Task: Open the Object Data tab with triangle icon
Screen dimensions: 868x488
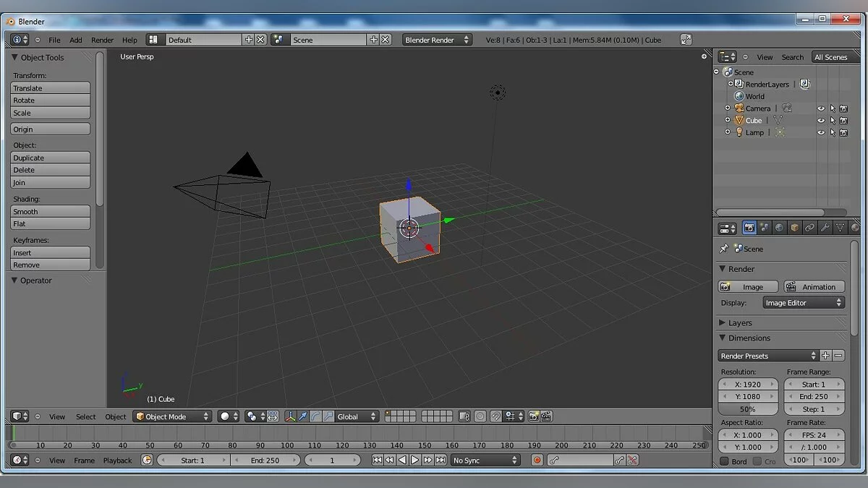Action: (x=840, y=228)
